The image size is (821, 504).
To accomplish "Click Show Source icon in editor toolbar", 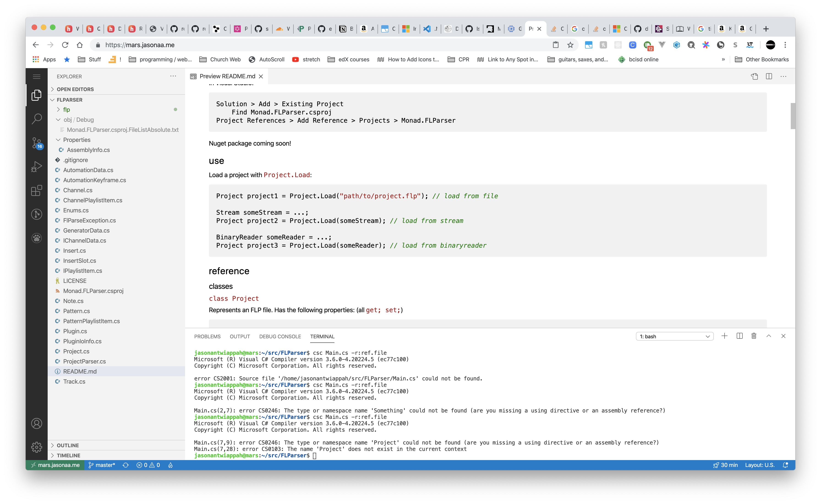I will [x=754, y=76].
